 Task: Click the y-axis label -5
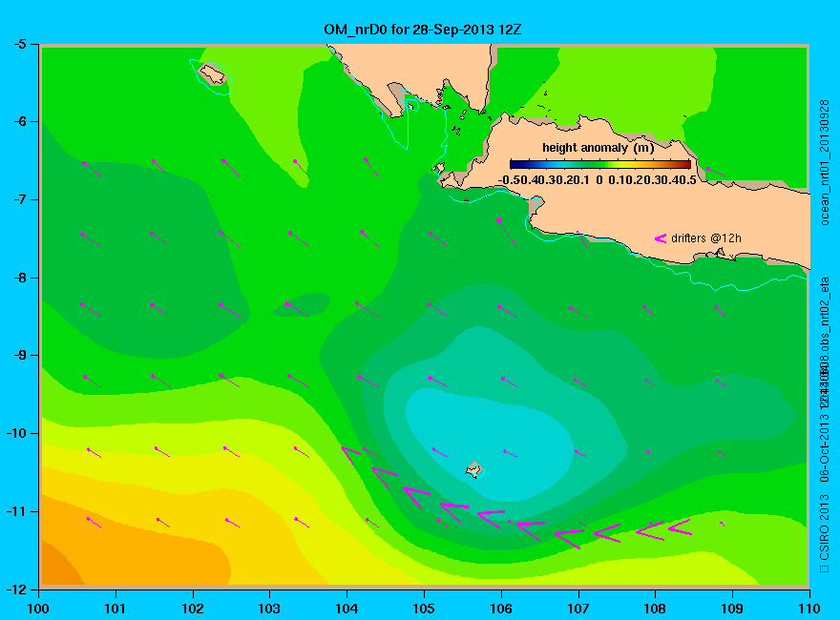coord(19,44)
